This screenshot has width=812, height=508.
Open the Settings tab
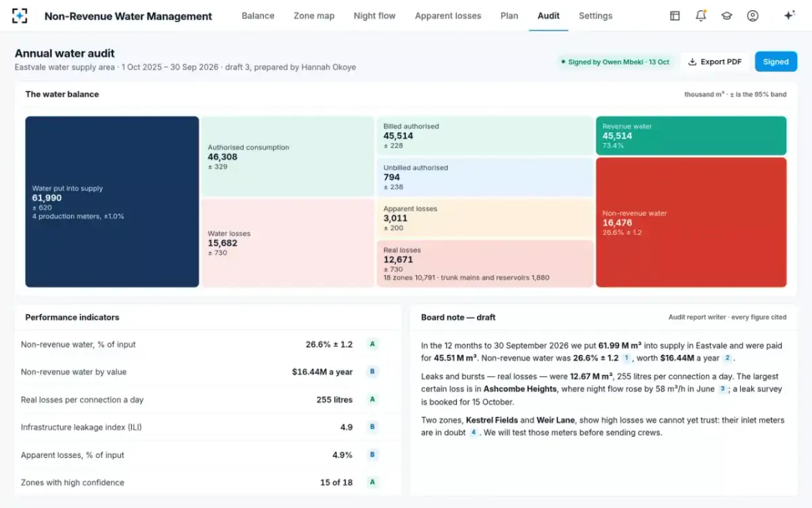pyautogui.click(x=595, y=16)
